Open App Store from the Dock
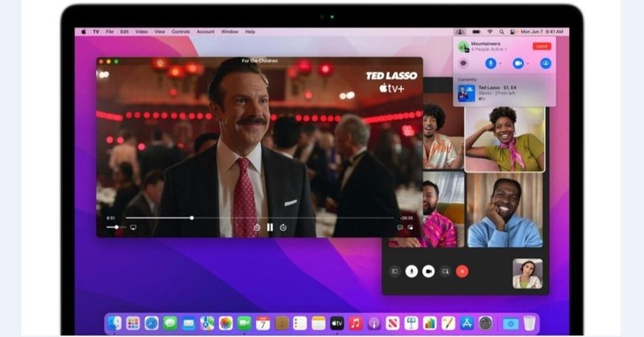The height and width of the screenshot is (337, 644). (467, 323)
